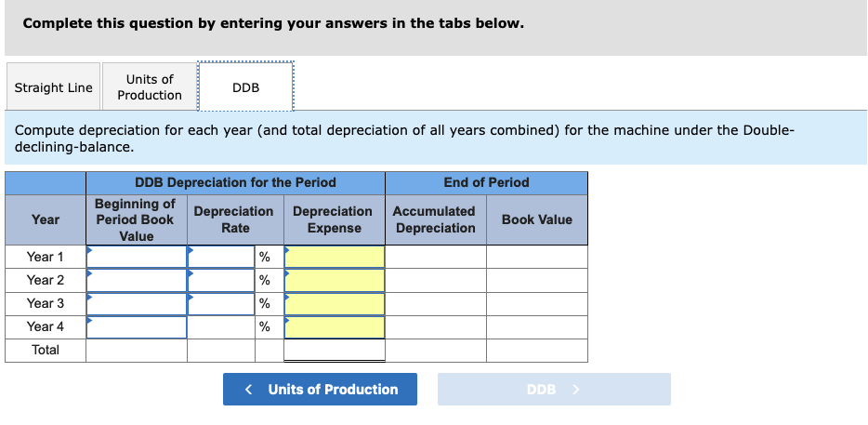Click Year 3 Depreciation Expense yellow cell

coord(335,303)
